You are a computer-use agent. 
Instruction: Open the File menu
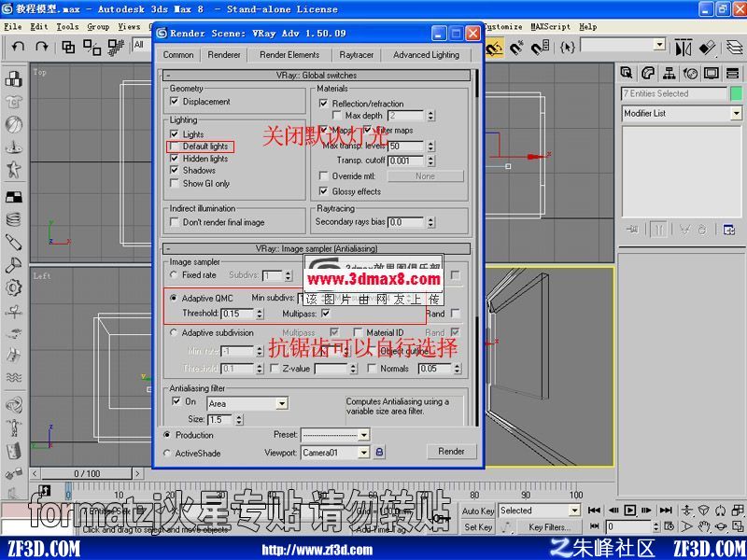point(13,27)
